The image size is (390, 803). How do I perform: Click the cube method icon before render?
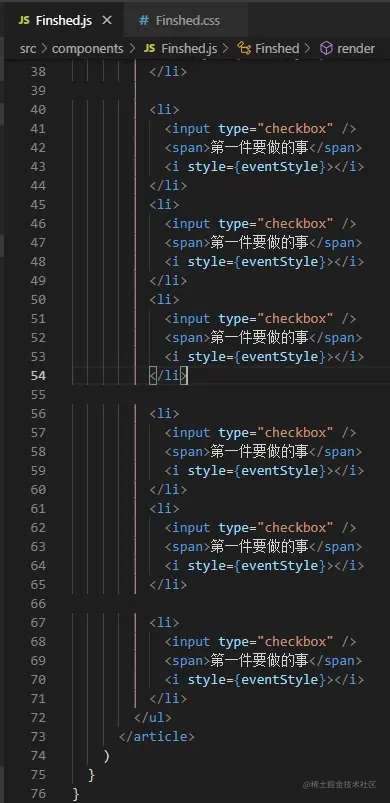coord(326,49)
